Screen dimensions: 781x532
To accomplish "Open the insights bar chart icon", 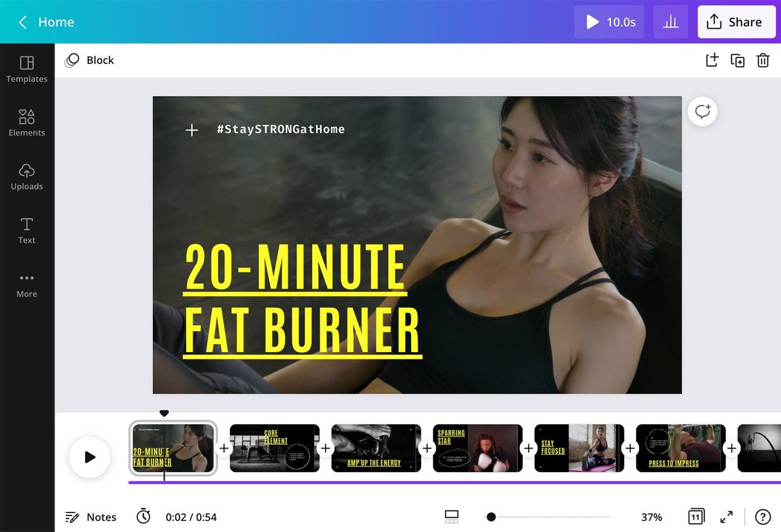I will click(x=671, y=22).
